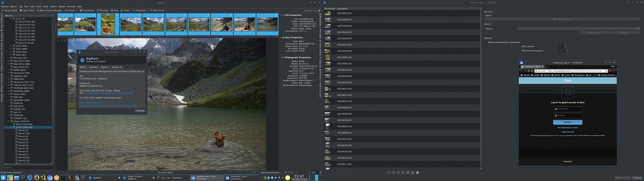
Task: Switch to Table view mode
Action: coord(125,10)
